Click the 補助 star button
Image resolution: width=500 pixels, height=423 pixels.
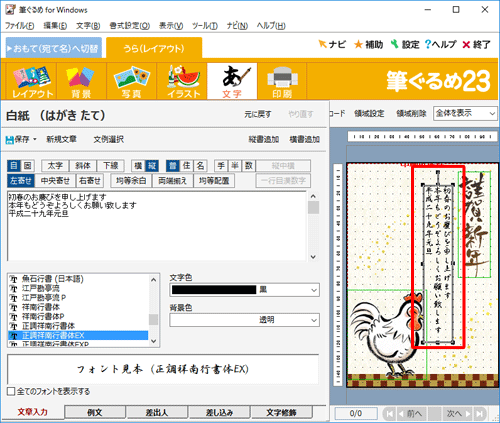pos(369,44)
